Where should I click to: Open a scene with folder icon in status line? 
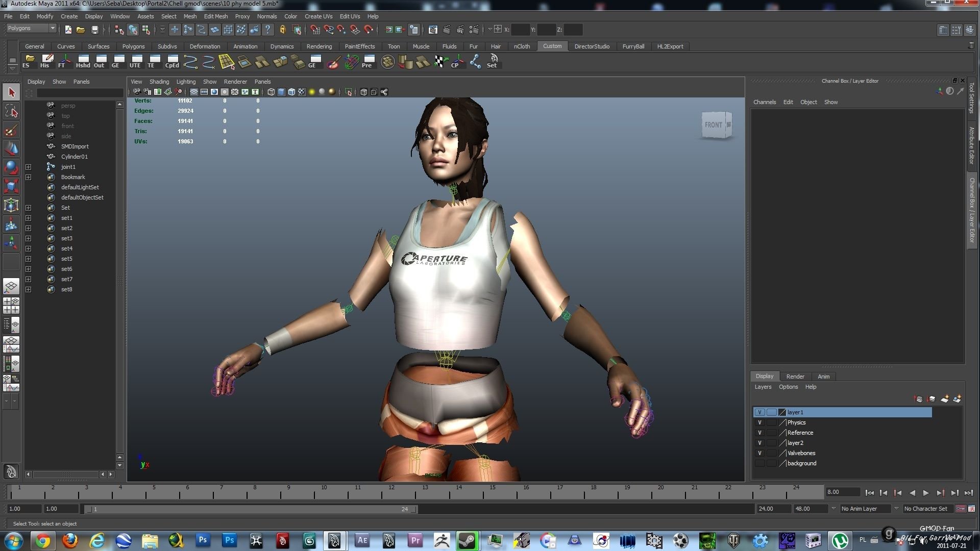[81, 30]
